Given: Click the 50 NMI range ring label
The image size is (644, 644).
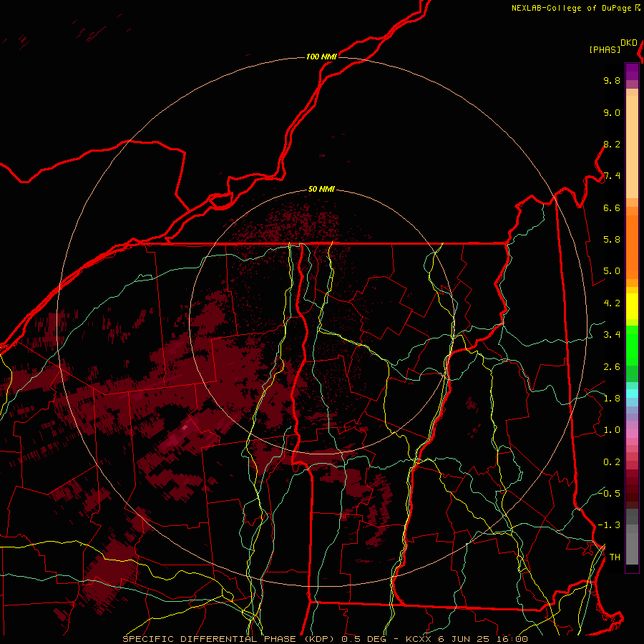Looking at the screenshot, I should click(x=321, y=190).
